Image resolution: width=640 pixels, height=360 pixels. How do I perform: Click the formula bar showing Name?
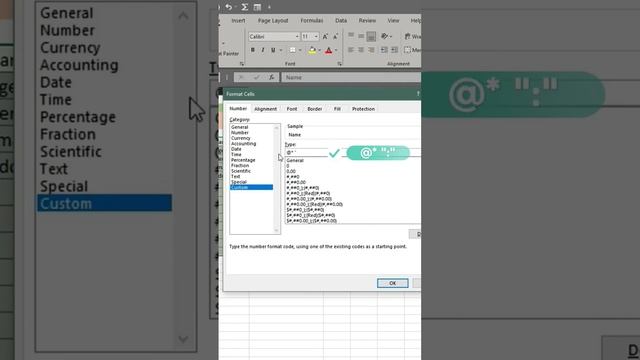tap(351, 77)
